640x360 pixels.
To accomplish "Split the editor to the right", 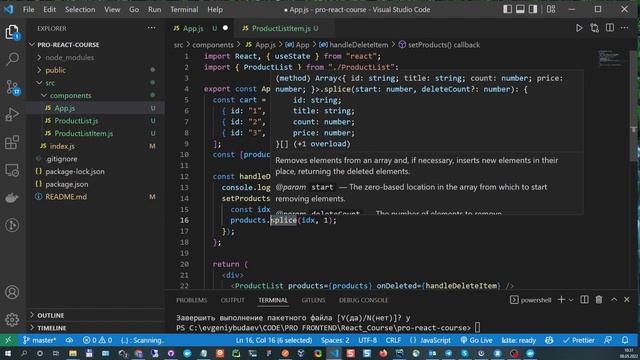I will tap(610, 28).
